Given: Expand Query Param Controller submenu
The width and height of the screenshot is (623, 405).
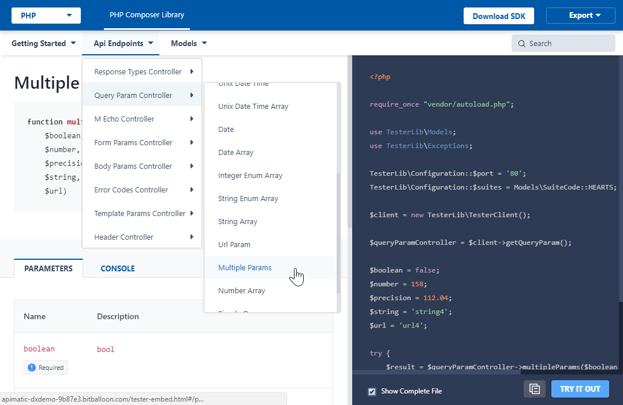Looking at the screenshot, I should 142,95.
